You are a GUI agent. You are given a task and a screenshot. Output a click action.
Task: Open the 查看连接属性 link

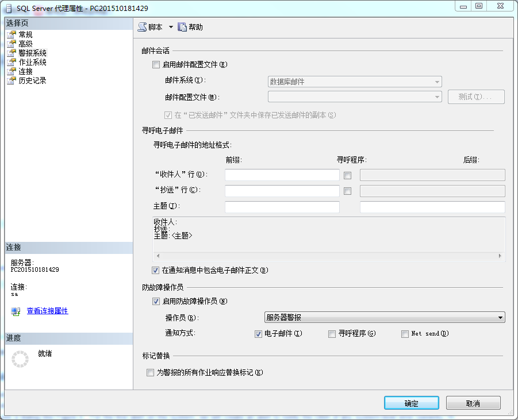(x=47, y=311)
